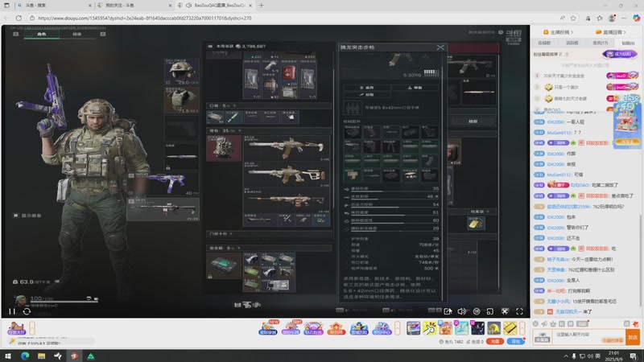Open the Windows Start menu
644x362 pixels.
(8, 356)
